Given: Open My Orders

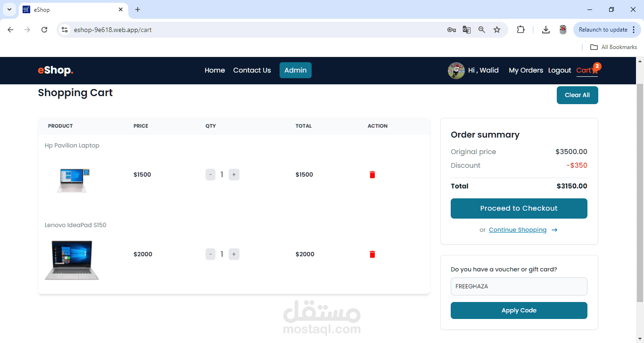Looking at the screenshot, I should (526, 70).
